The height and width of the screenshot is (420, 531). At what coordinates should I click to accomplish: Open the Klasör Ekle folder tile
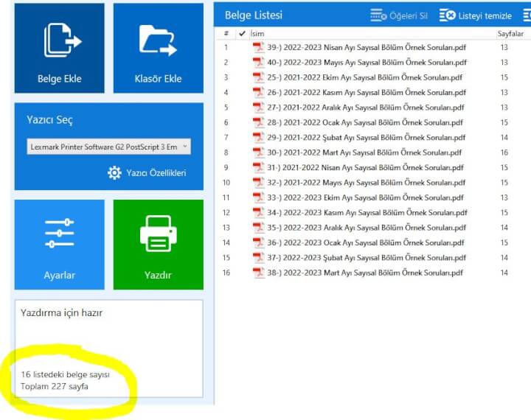[x=158, y=48]
